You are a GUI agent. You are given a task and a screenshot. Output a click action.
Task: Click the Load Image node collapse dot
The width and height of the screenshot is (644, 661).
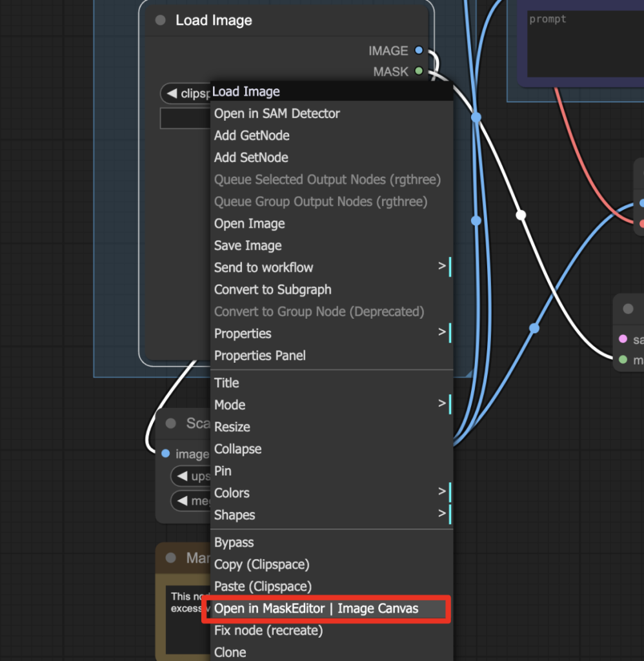click(x=161, y=21)
